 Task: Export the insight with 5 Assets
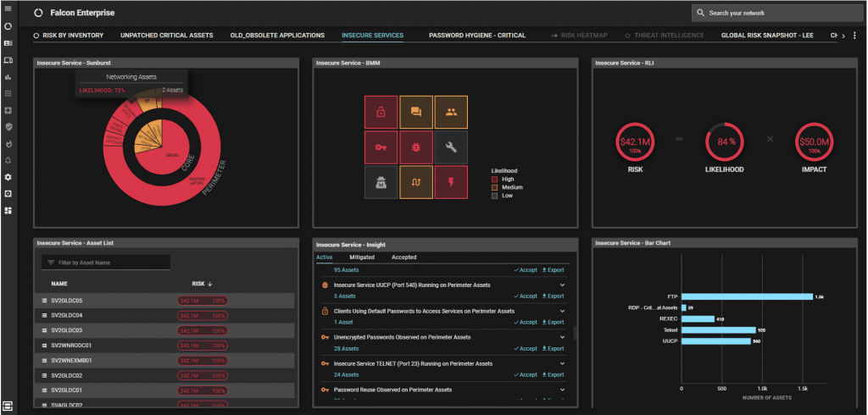tap(553, 296)
